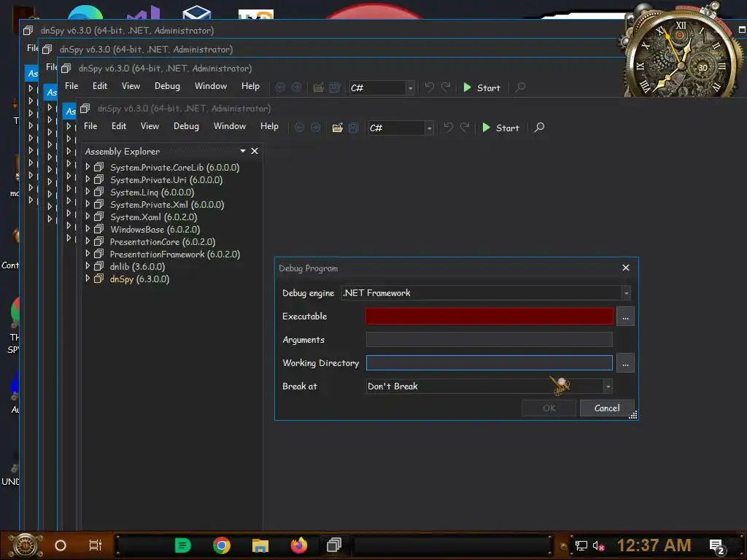Open the Debug engine dropdown

coord(486,293)
